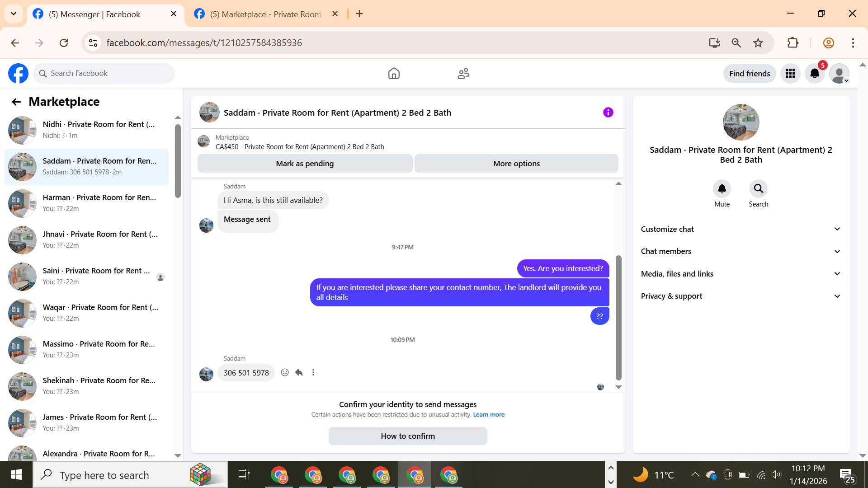
Task: Open the Facebook menu grid icon
Action: (790, 73)
